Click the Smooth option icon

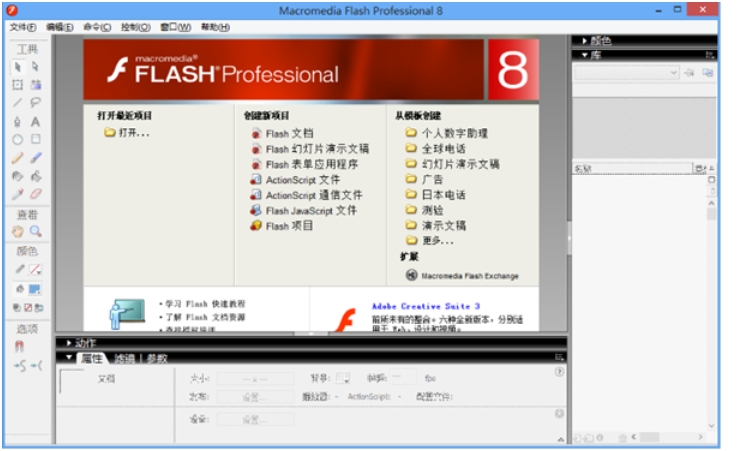pos(19,366)
